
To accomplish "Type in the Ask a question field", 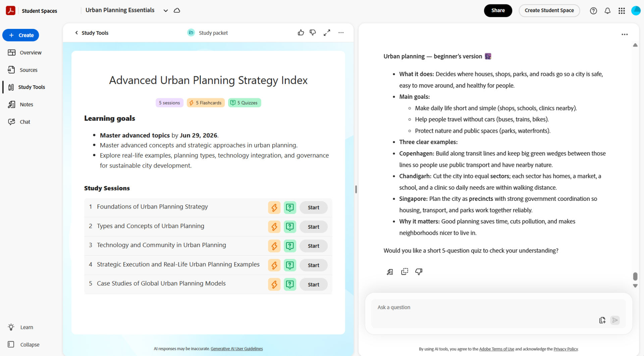I will [470, 307].
